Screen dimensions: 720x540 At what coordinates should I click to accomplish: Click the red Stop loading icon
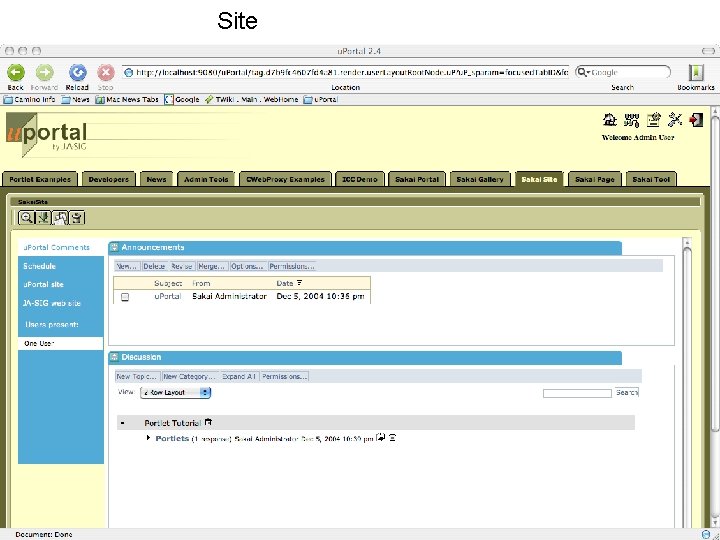(x=106, y=73)
